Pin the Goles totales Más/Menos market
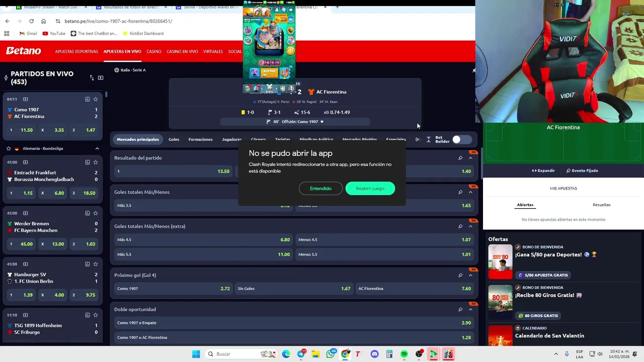 (460, 192)
